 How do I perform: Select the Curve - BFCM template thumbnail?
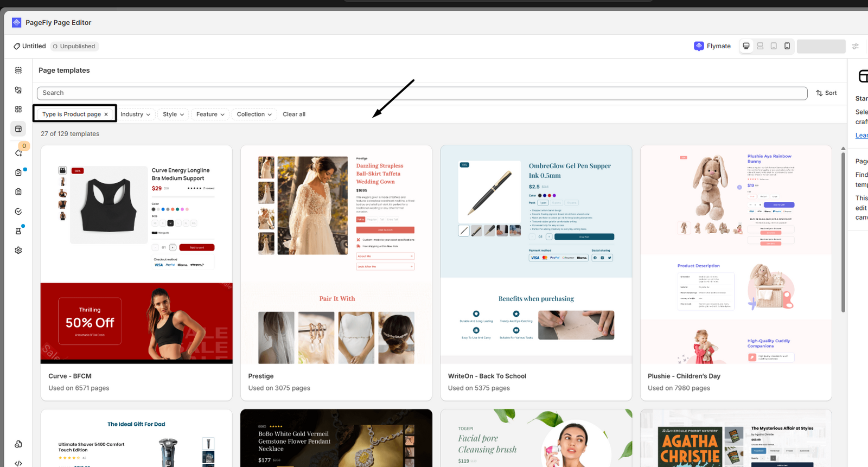(x=137, y=254)
